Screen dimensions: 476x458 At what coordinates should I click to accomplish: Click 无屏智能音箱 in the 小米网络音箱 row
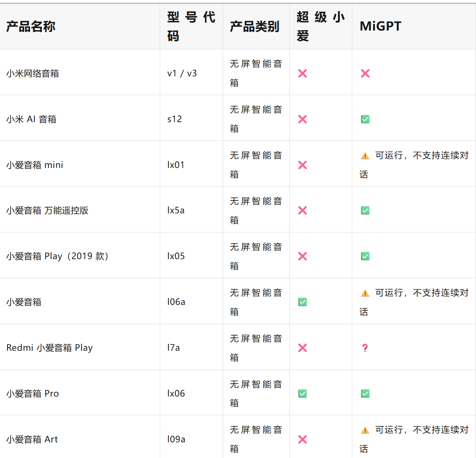[256, 73]
